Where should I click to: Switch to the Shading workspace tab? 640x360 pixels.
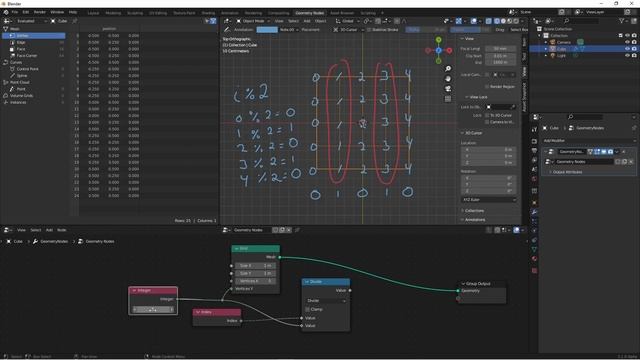[x=208, y=13]
